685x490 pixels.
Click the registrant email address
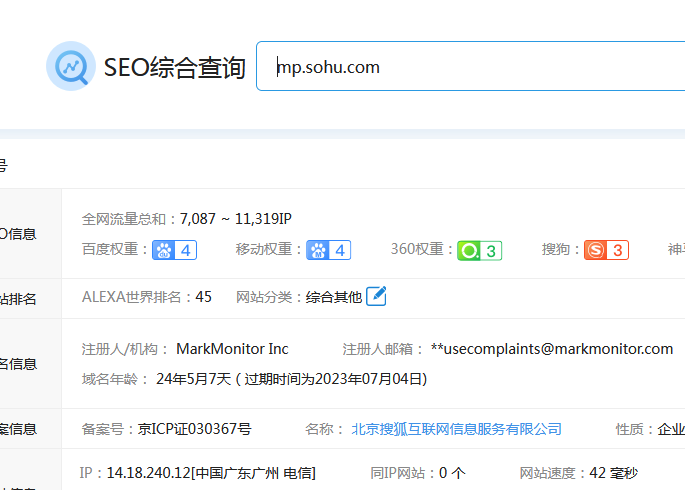pyautogui.click(x=552, y=349)
